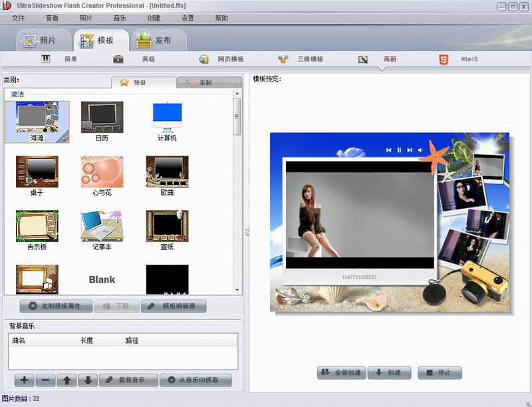Click the add music plus button
Screen dimensions: 532x407
[x=24, y=380]
